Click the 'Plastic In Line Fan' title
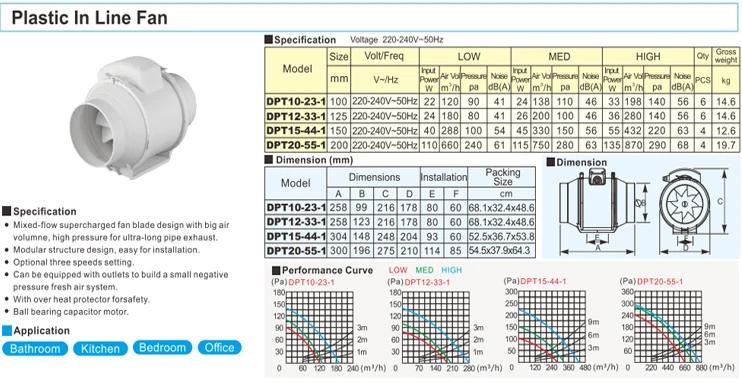The width and height of the screenshot is (742, 383). pyautogui.click(x=89, y=18)
